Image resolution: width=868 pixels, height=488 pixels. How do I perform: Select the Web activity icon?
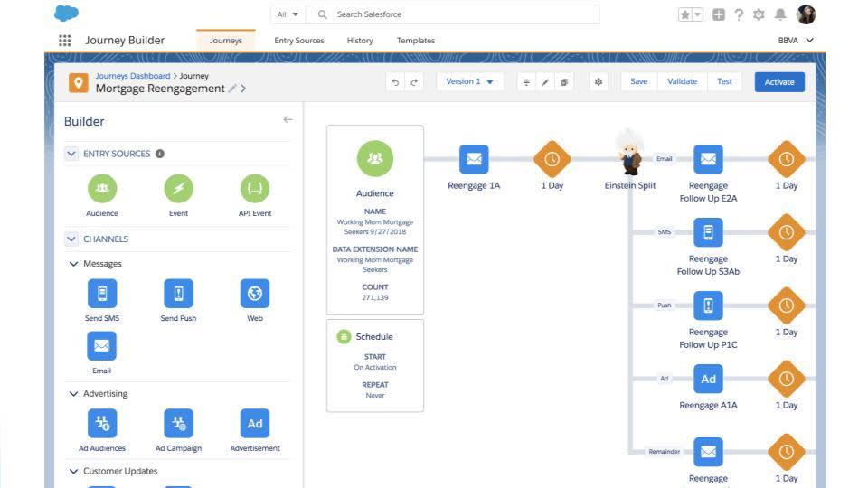255,293
